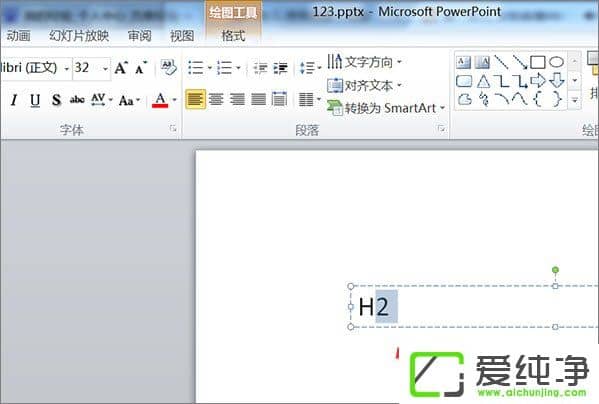599x404 pixels.
Task: Click the Decrease Font Size button
Action: 141,68
